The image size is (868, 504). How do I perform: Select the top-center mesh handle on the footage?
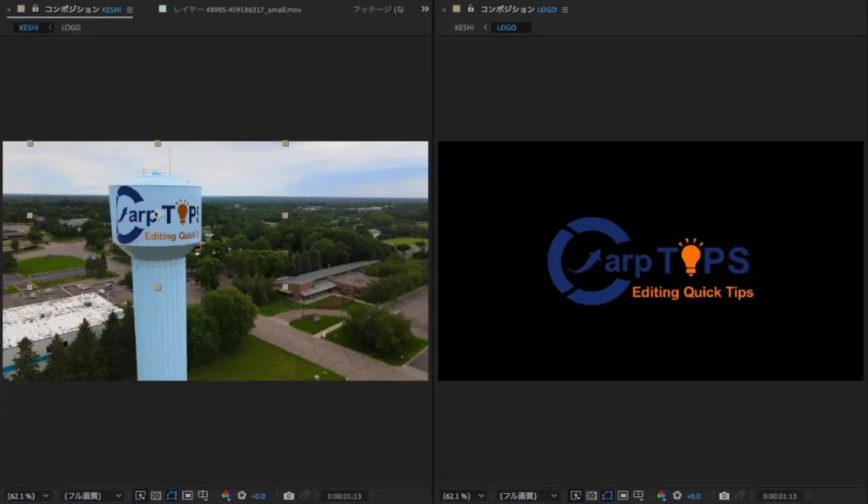pos(158,143)
